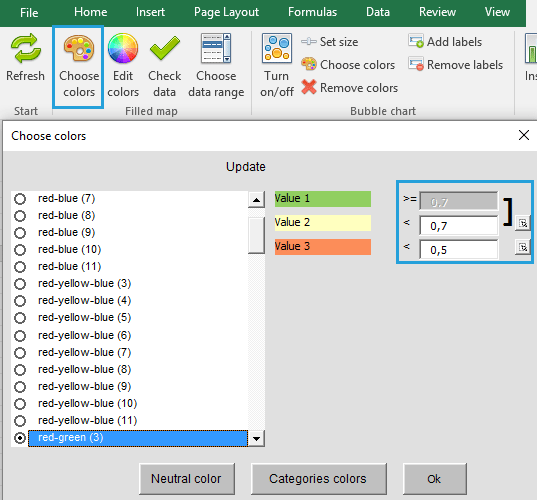Click the green Value 1 color swatch
538x500 pixels.
coord(323,199)
